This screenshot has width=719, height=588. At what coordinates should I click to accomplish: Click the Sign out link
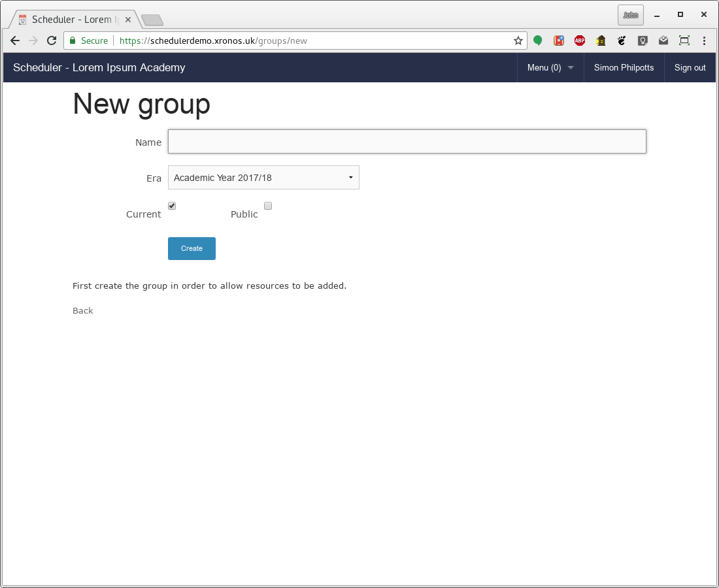pyautogui.click(x=690, y=67)
